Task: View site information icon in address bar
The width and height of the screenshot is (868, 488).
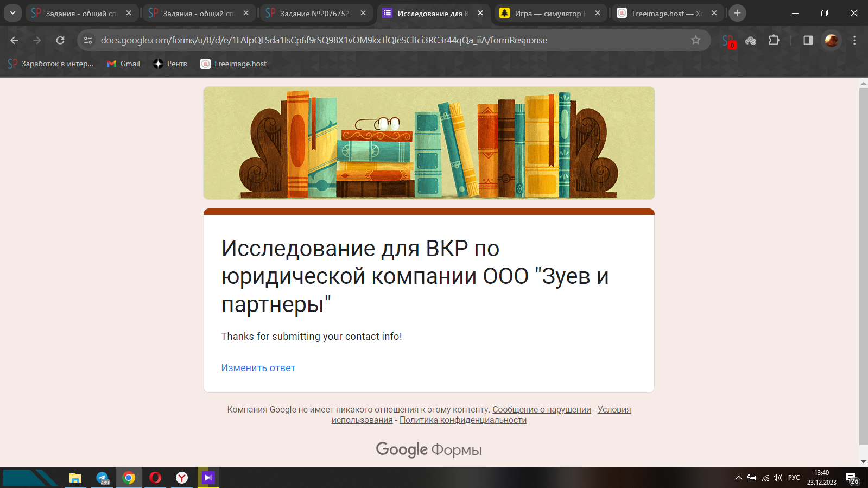Action: (x=88, y=40)
